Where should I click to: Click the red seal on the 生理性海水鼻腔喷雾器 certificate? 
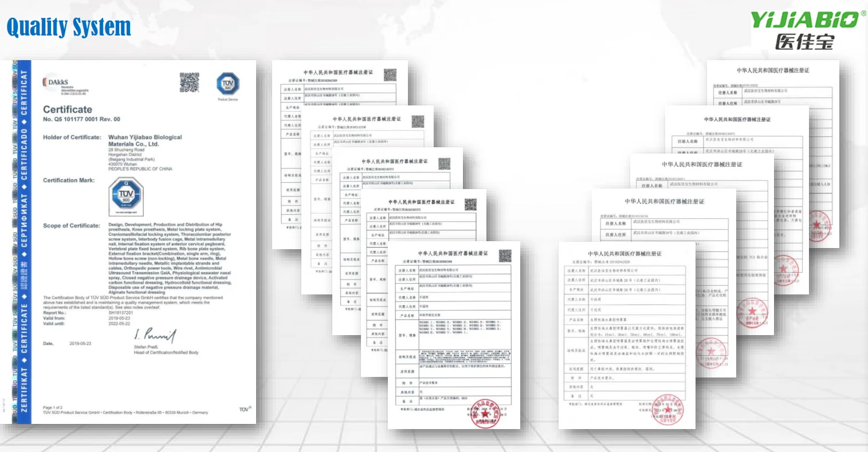point(668,410)
